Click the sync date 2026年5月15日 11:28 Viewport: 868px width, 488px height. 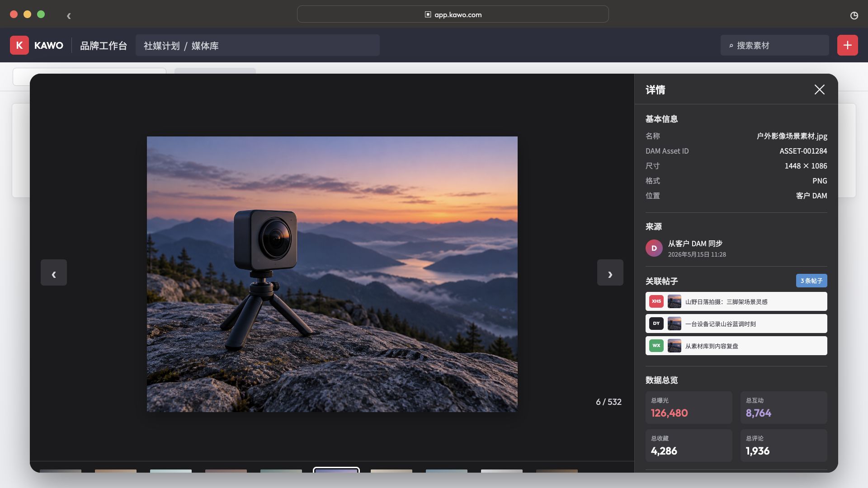pyautogui.click(x=697, y=254)
